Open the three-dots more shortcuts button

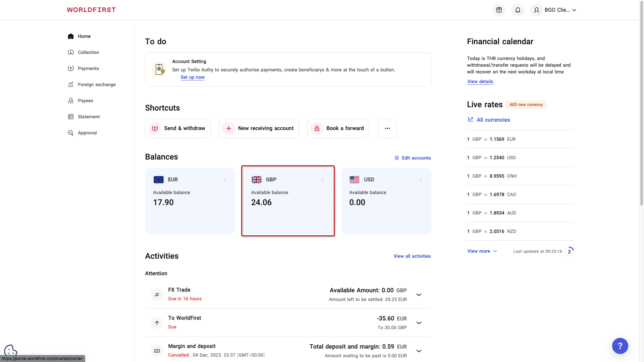(387, 128)
